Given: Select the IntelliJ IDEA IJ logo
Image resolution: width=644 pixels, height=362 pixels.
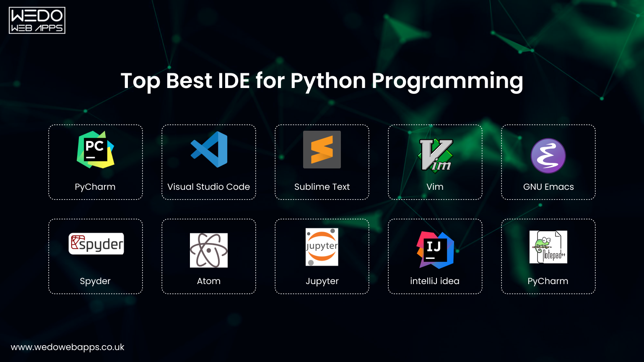Looking at the screenshot, I should tap(435, 250).
